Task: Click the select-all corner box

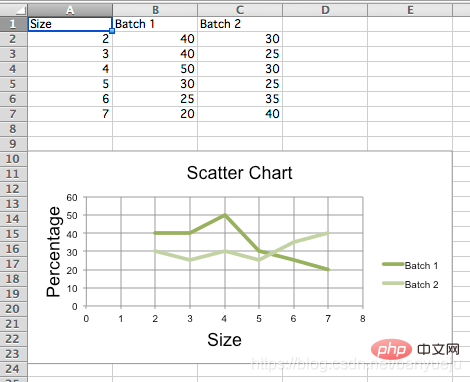Action: coord(14,10)
